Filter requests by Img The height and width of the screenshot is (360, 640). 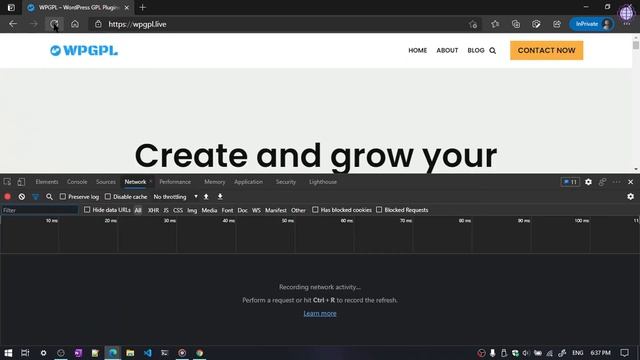[x=192, y=210]
